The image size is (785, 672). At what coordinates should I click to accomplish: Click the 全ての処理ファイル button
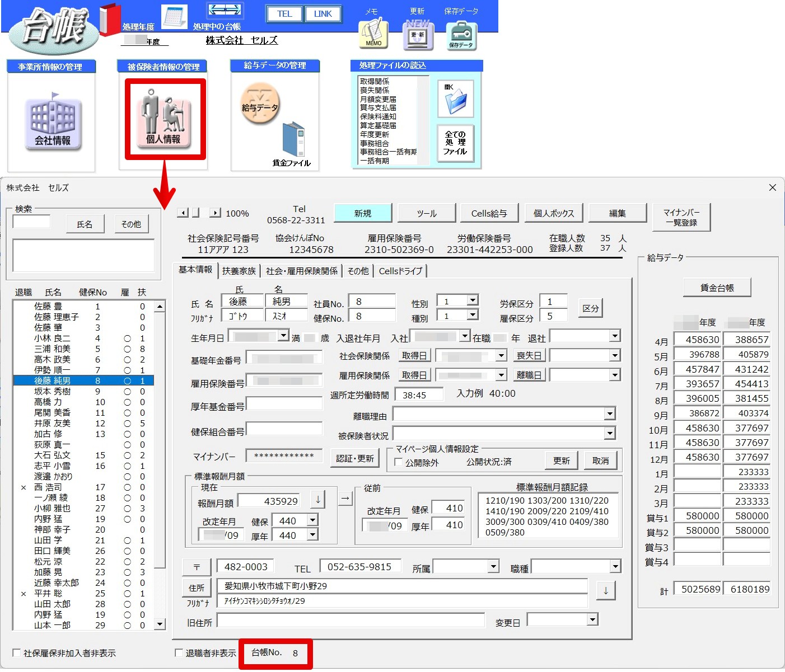pos(455,143)
